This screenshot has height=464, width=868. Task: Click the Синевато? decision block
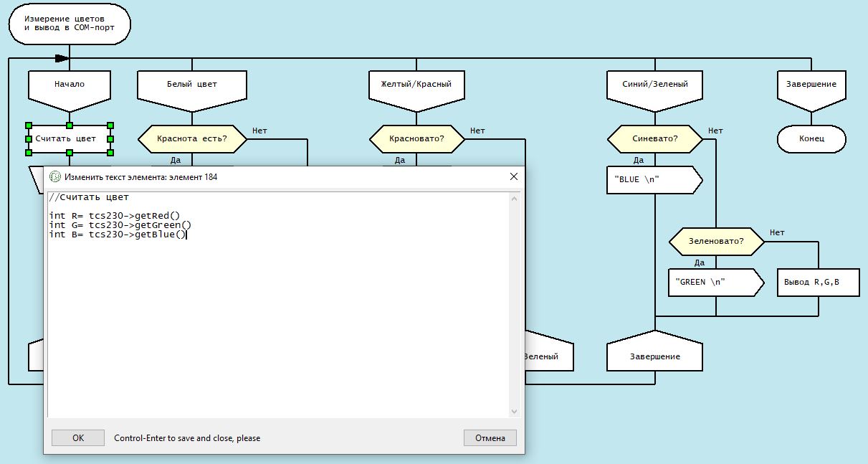[x=654, y=138]
